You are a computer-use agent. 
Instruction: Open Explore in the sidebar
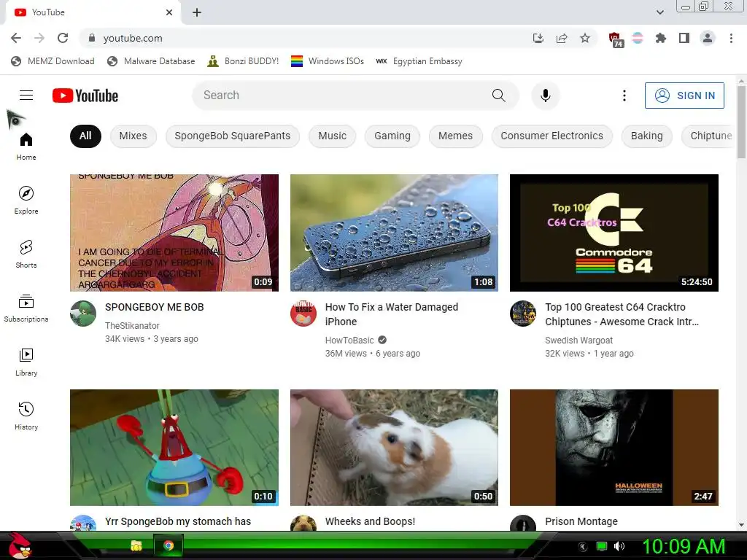[x=26, y=201]
